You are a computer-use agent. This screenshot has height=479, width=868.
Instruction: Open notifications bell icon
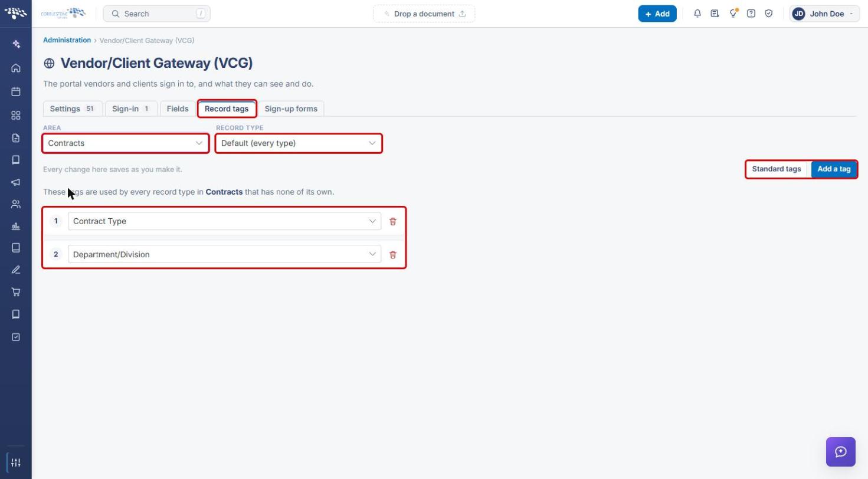[697, 14]
